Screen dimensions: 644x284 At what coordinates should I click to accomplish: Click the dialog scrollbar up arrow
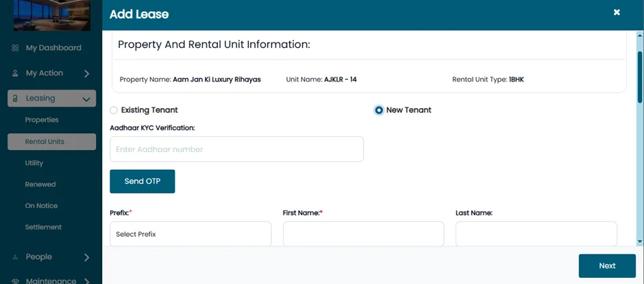pyautogui.click(x=640, y=36)
